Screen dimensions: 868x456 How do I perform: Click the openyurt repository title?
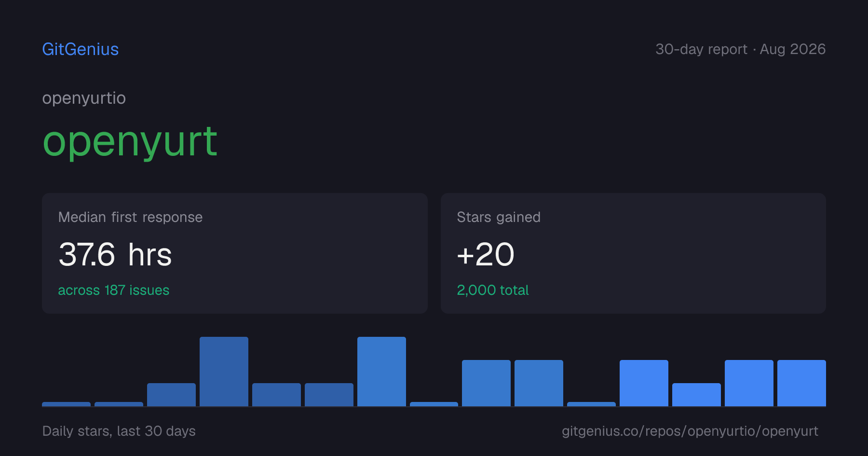tap(130, 141)
